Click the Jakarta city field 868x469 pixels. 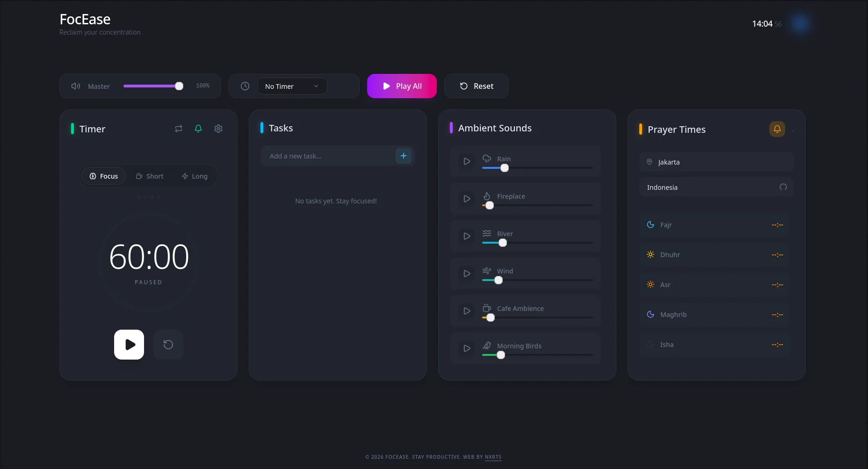(717, 162)
